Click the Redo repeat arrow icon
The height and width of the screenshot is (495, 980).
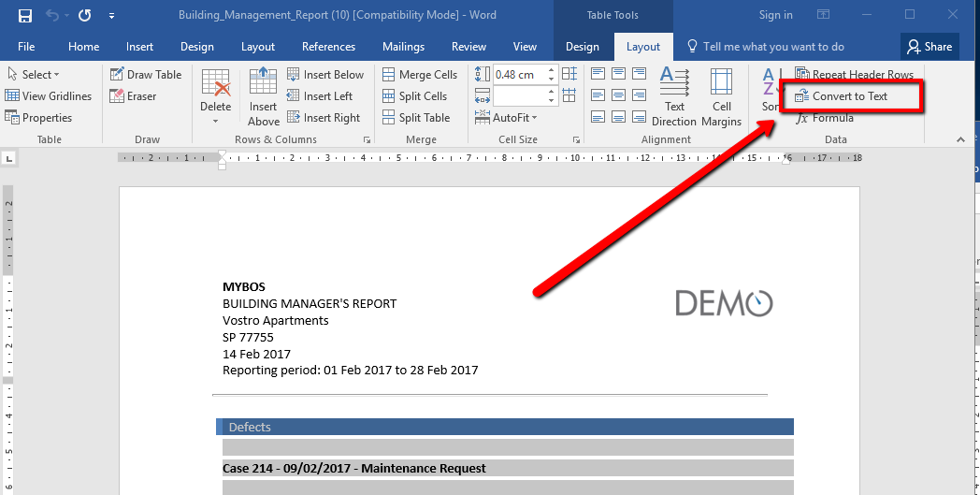(84, 15)
